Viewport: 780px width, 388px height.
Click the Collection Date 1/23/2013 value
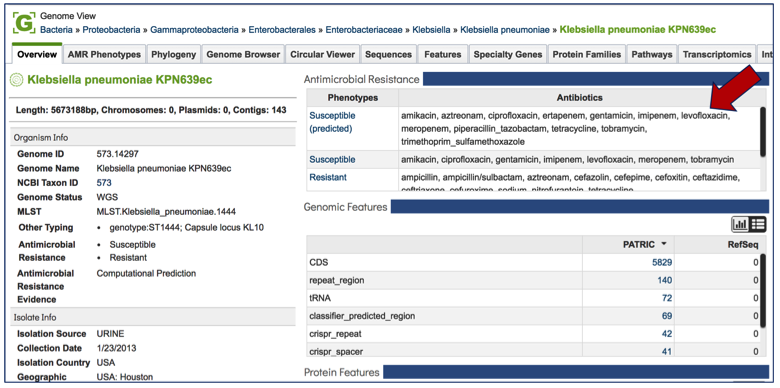(x=116, y=348)
